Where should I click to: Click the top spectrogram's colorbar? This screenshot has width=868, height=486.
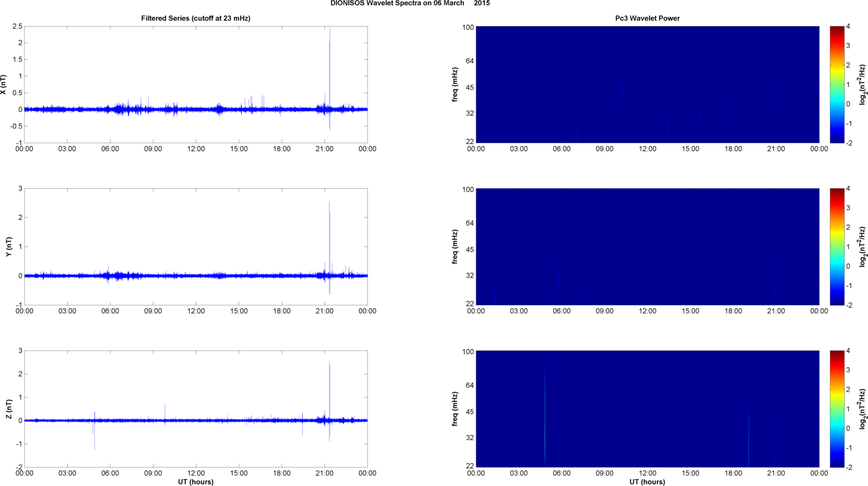click(837, 84)
